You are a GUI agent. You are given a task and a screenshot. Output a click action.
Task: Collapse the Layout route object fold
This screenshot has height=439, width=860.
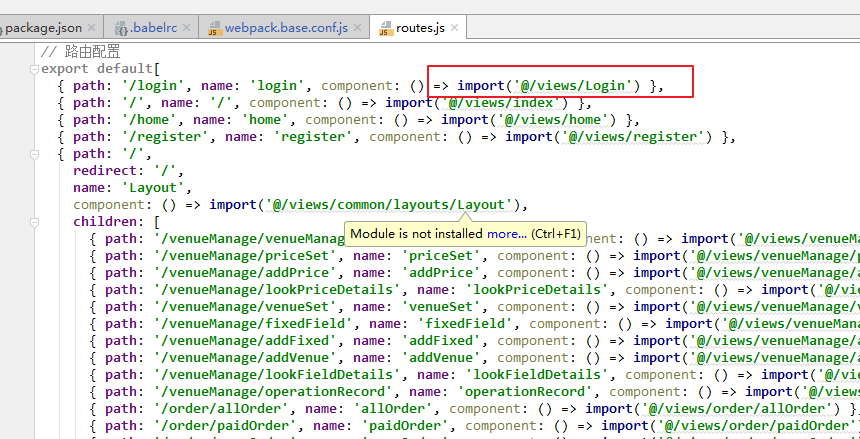click(x=34, y=155)
